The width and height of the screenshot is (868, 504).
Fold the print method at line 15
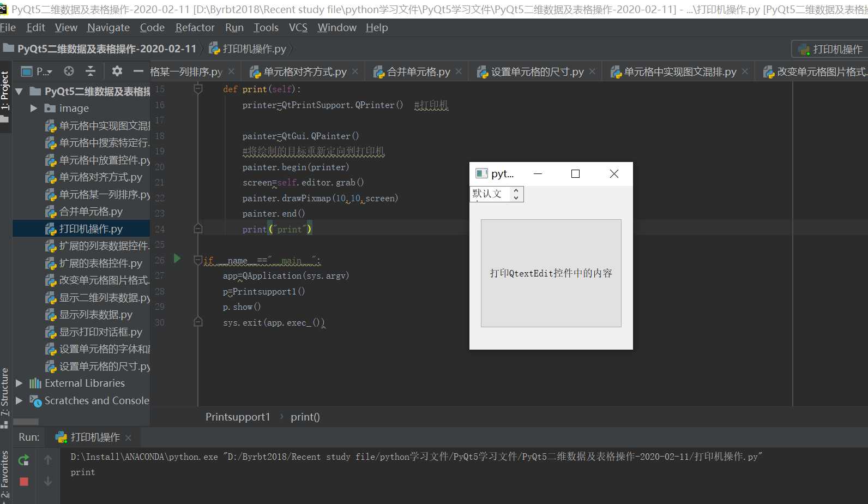click(198, 89)
